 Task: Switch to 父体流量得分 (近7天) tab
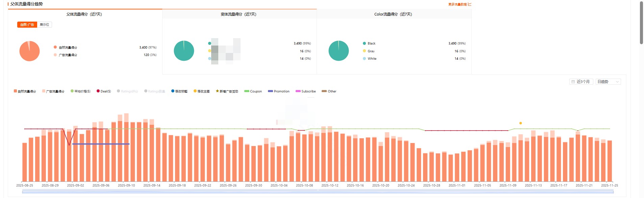click(x=84, y=14)
